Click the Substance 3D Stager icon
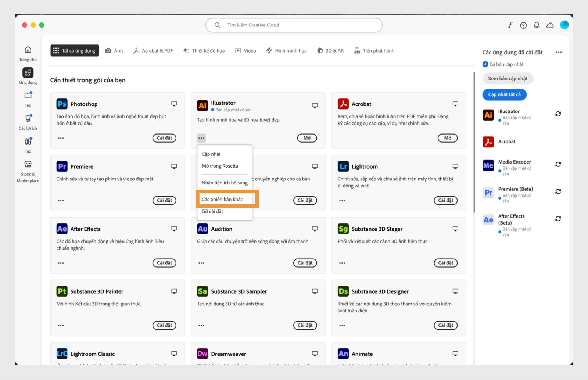The width and height of the screenshot is (588, 380). tap(343, 229)
